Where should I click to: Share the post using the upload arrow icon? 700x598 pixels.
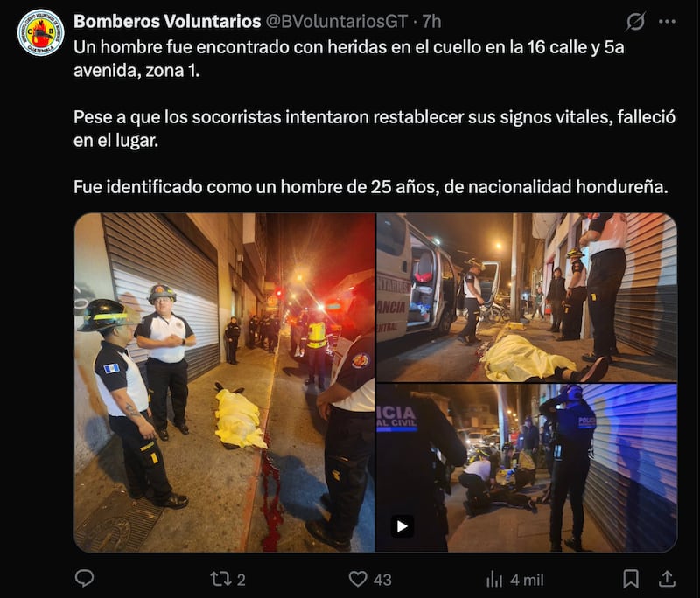pos(667,579)
